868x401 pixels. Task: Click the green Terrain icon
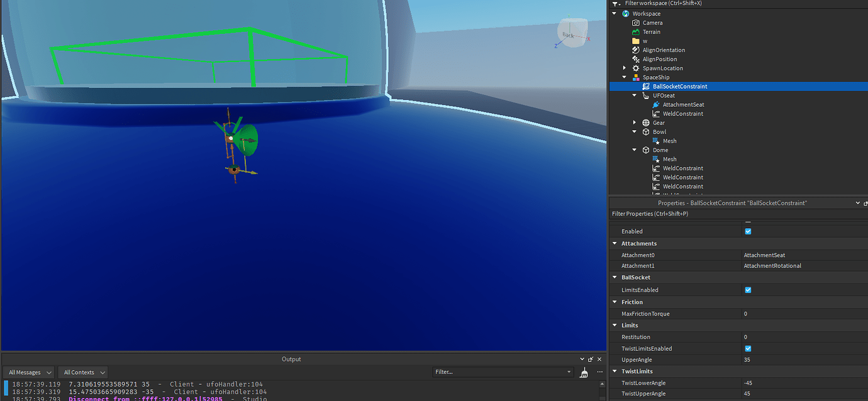tap(635, 32)
